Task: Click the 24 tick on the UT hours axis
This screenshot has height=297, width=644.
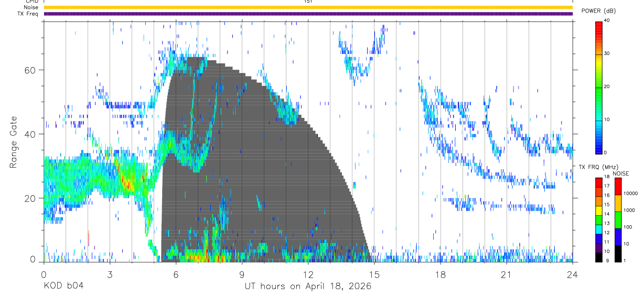Action: click(573, 274)
